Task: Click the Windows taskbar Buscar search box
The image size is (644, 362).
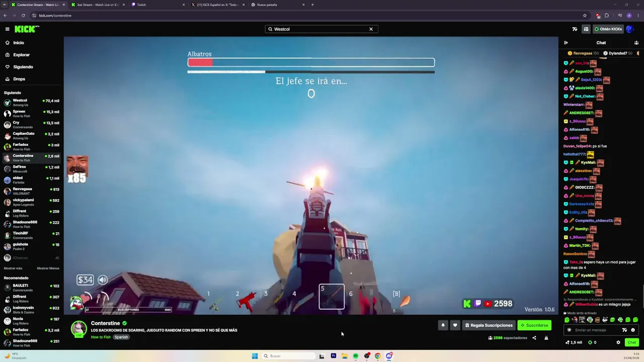Action: coord(289,356)
